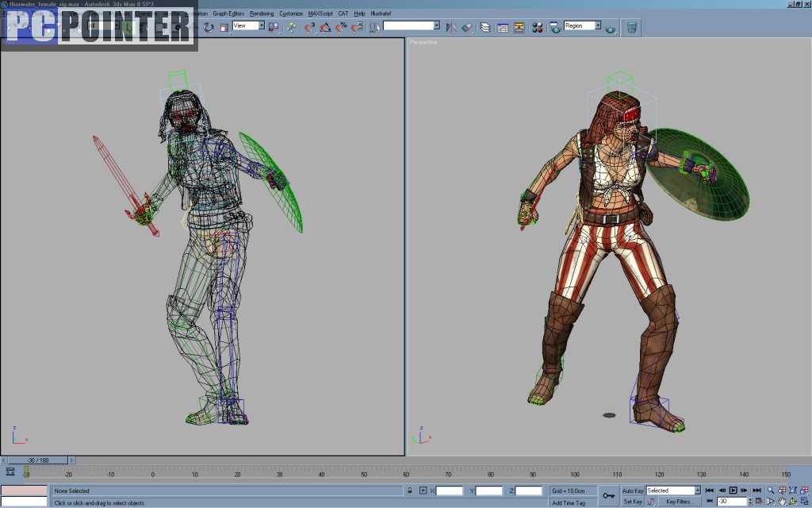812x508 pixels.
Task: Toggle the Selection Lock padlock
Action: point(411,491)
